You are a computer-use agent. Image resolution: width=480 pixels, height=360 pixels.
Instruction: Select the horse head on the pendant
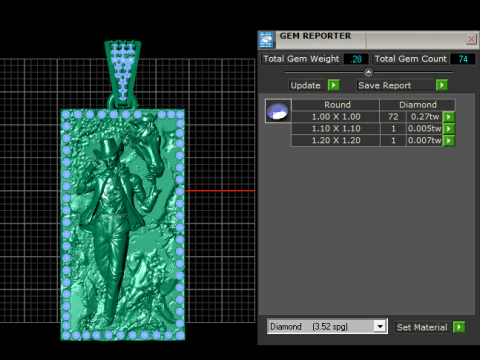(149, 147)
